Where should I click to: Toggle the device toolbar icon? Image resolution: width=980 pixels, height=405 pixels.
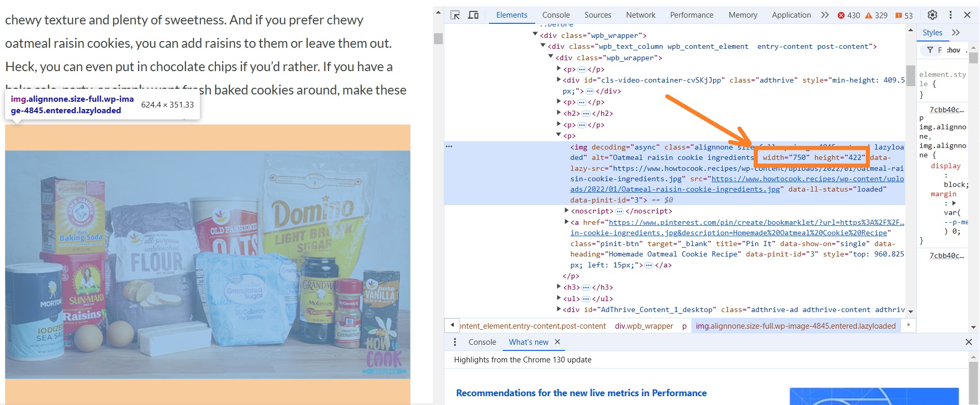tap(473, 15)
